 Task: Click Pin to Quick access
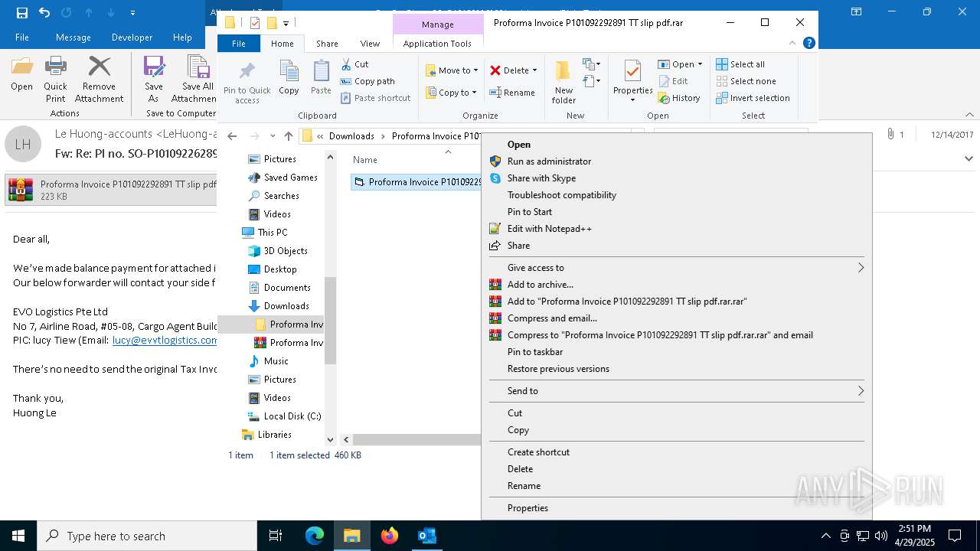click(x=247, y=82)
